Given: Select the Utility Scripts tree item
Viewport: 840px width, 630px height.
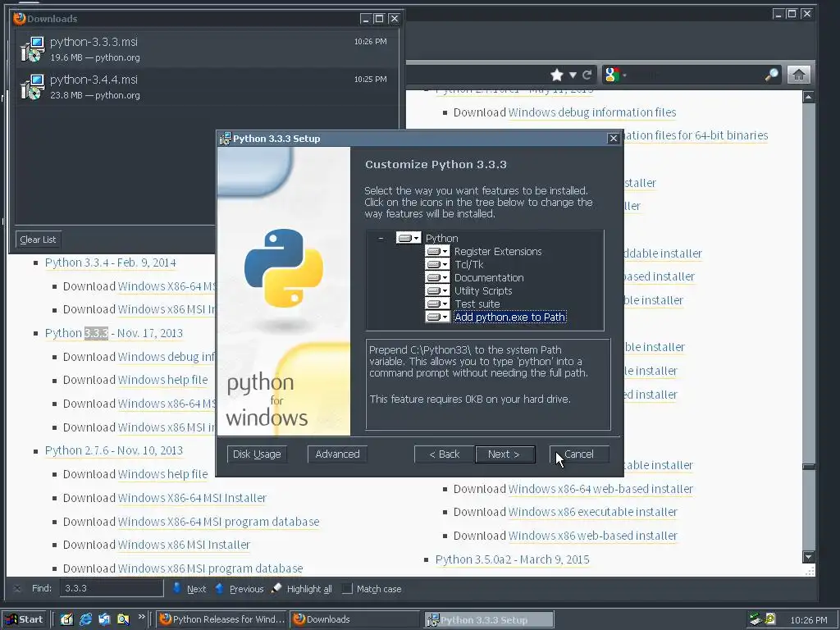Looking at the screenshot, I should (483, 290).
